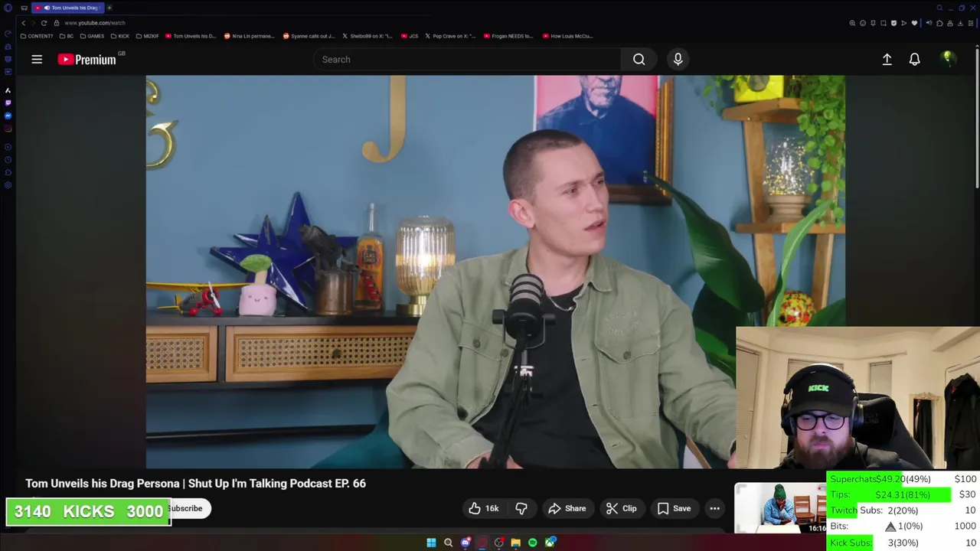The image size is (980, 551).
Task: Open the YouTube guide hamburger menu
Action: pos(37,59)
